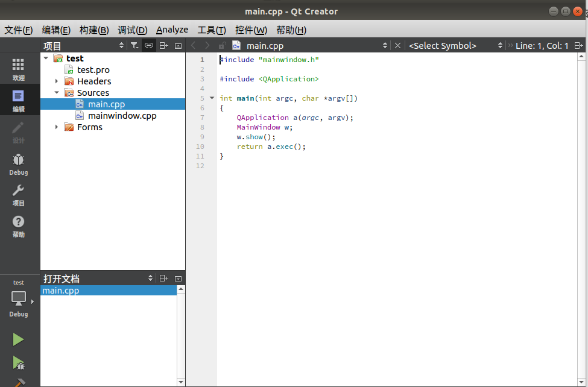
Task: Click the file lock icon in editor toolbar
Action: pyautogui.click(x=222, y=46)
